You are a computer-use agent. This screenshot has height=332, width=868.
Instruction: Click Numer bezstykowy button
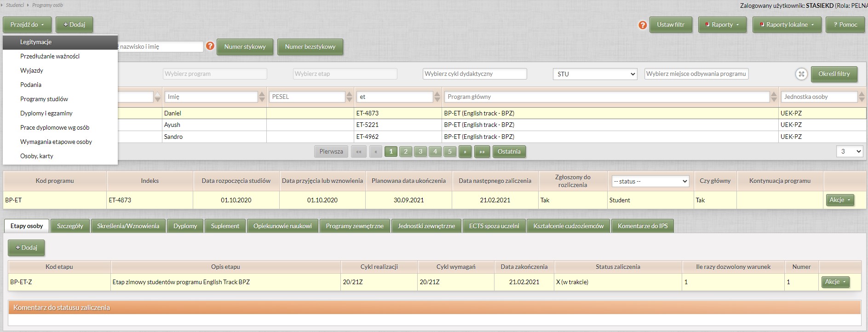pos(310,47)
